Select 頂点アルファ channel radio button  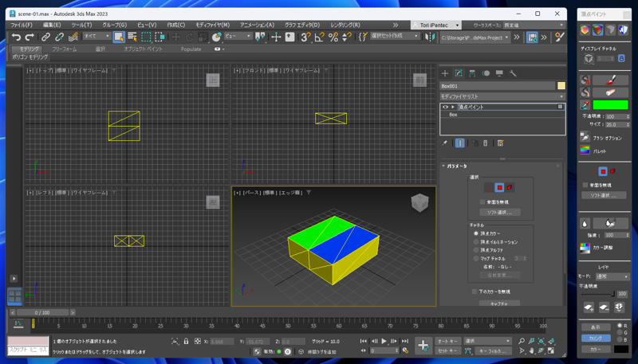coord(476,250)
